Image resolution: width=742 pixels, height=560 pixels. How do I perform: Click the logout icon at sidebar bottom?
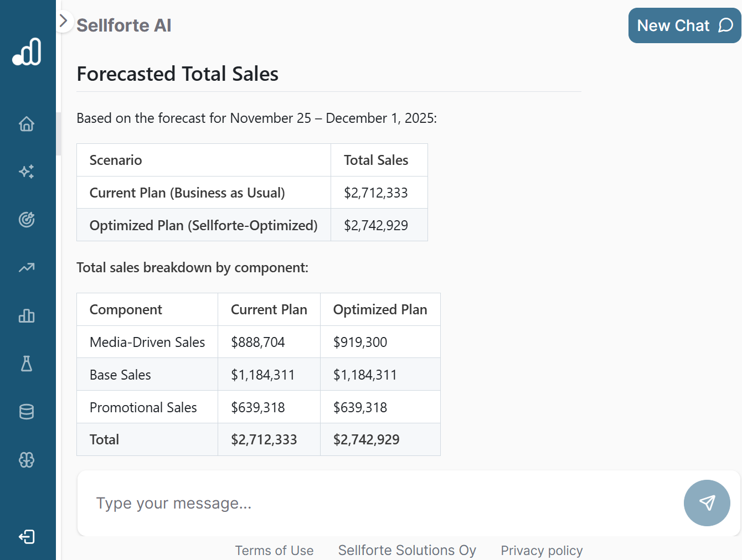click(26, 537)
